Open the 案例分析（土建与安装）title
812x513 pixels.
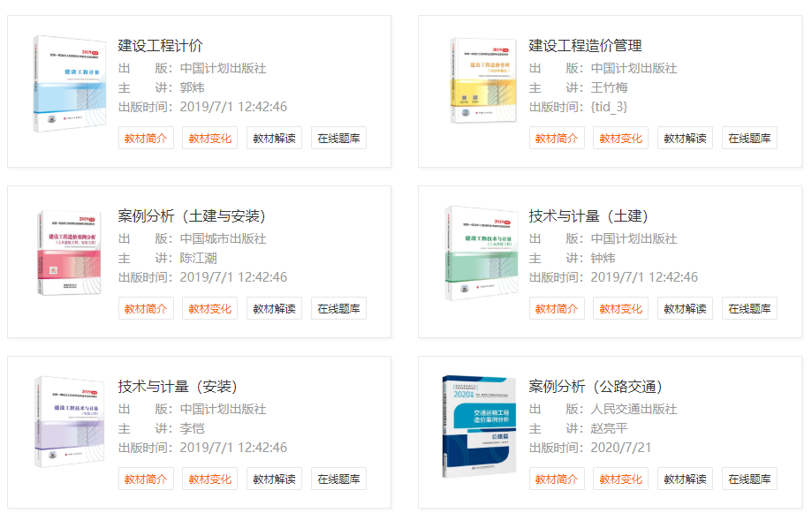[192, 215]
